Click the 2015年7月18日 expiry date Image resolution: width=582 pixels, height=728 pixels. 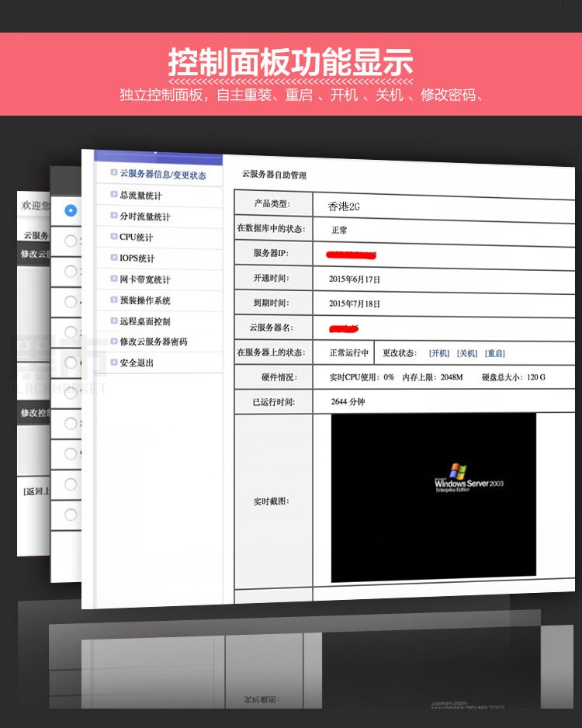[x=355, y=304]
